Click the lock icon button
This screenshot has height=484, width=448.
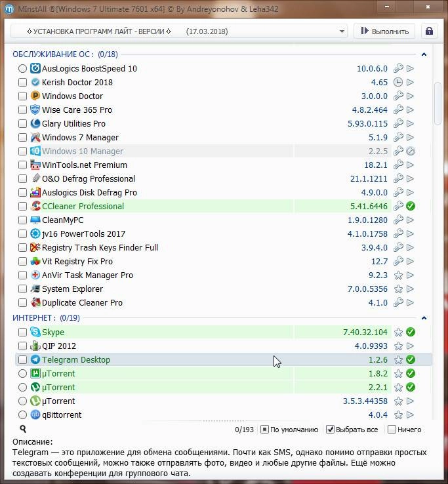coord(429,31)
